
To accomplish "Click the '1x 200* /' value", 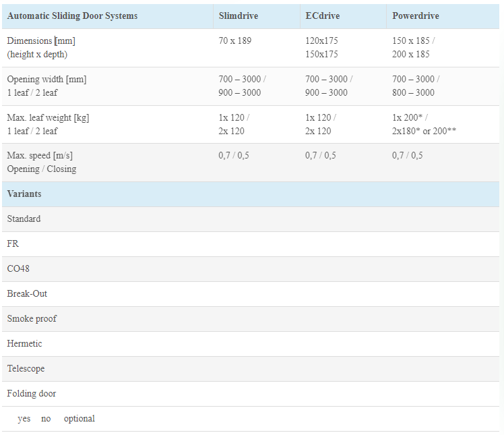I will tap(410, 118).
